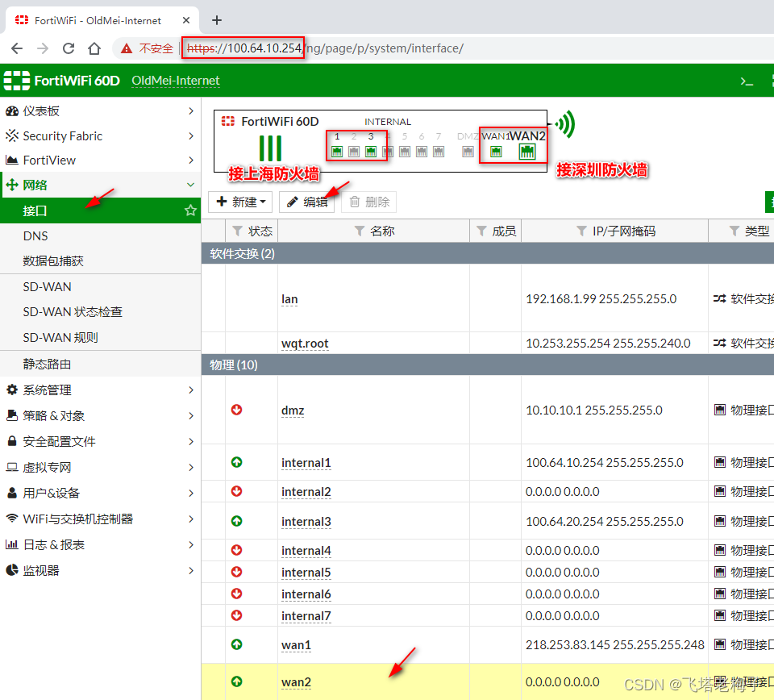
Task: Click the internal3 interface name
Action: [x=306, y=522]
